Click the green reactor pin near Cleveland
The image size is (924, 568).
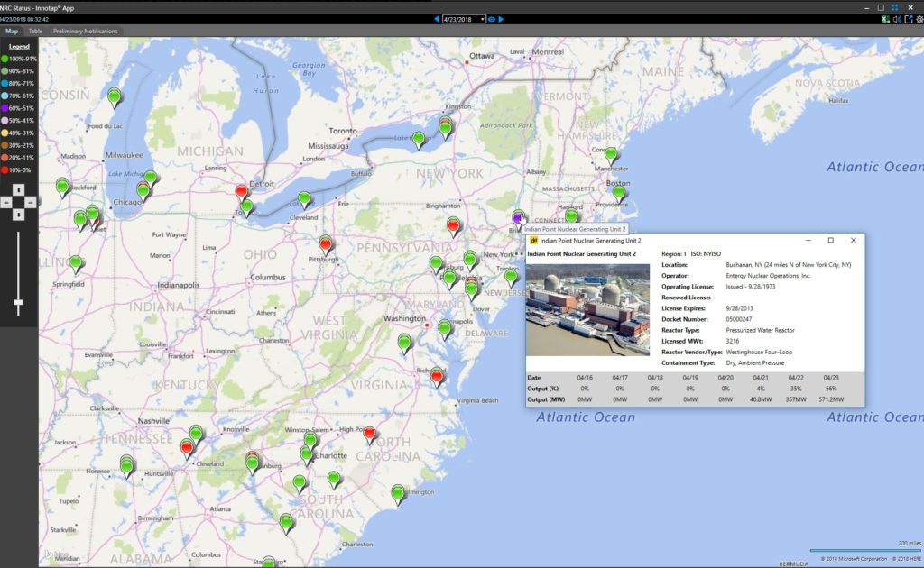pos(304,199)
